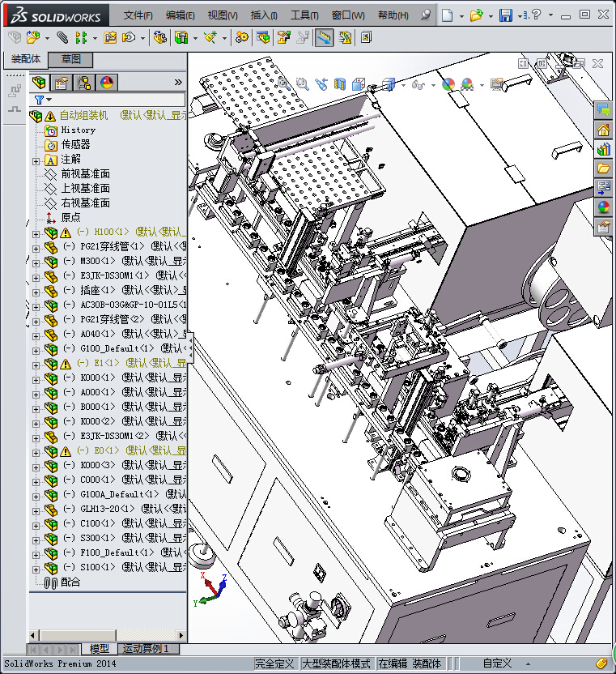Select the 前视基准面 plane in tree
This screenshot has height=674, width=616.
86,173
